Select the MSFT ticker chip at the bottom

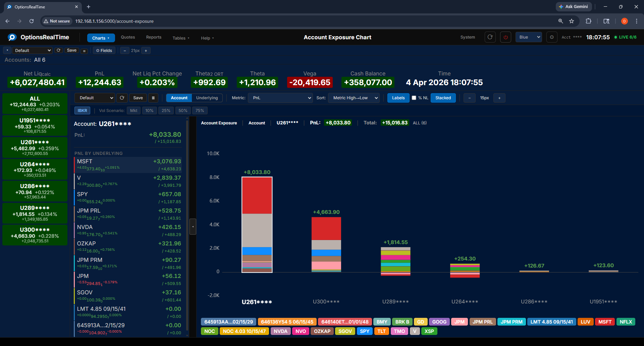point(605,322)
